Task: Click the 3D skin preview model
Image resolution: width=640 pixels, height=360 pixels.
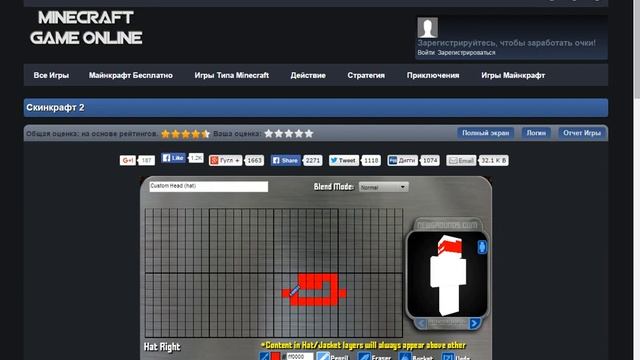Action: (448, 275)
